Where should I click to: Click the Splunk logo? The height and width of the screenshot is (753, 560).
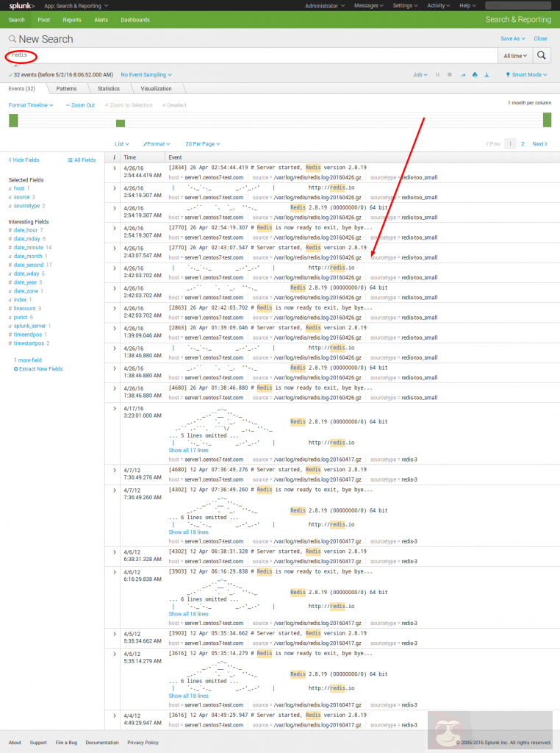coord(21,6)
